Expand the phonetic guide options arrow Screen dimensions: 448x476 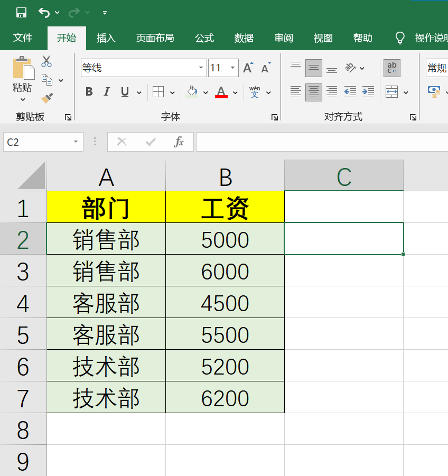pos(268,92)
